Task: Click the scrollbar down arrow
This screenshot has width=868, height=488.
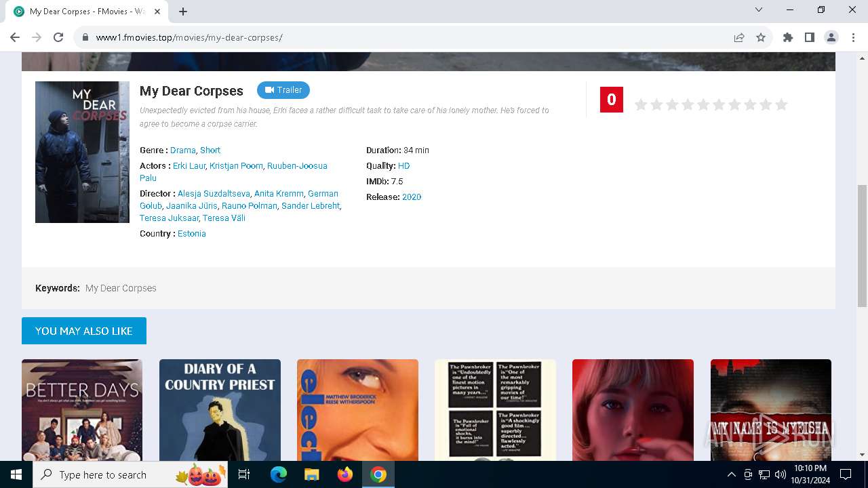Action: point(862,455)
